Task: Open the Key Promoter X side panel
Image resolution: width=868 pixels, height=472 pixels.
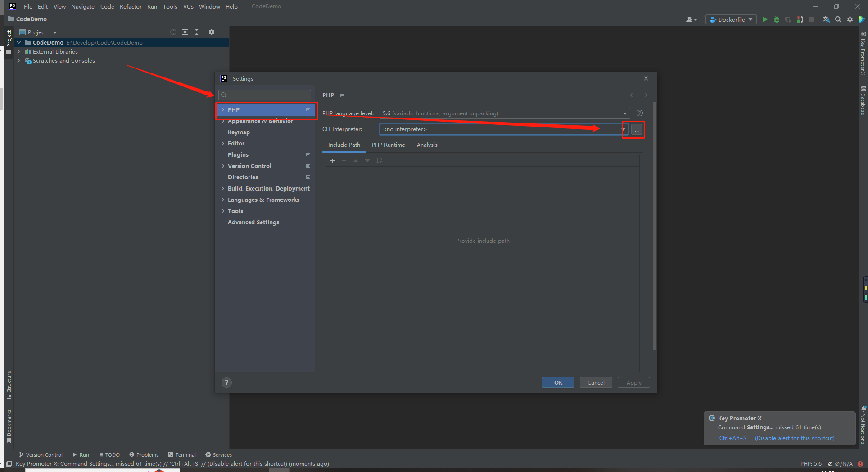Action: (863, 53)
